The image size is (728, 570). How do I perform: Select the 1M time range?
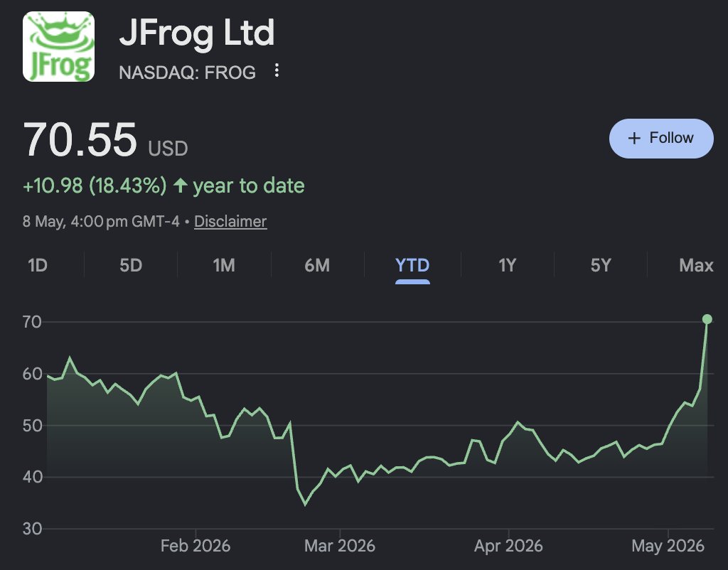224,266
